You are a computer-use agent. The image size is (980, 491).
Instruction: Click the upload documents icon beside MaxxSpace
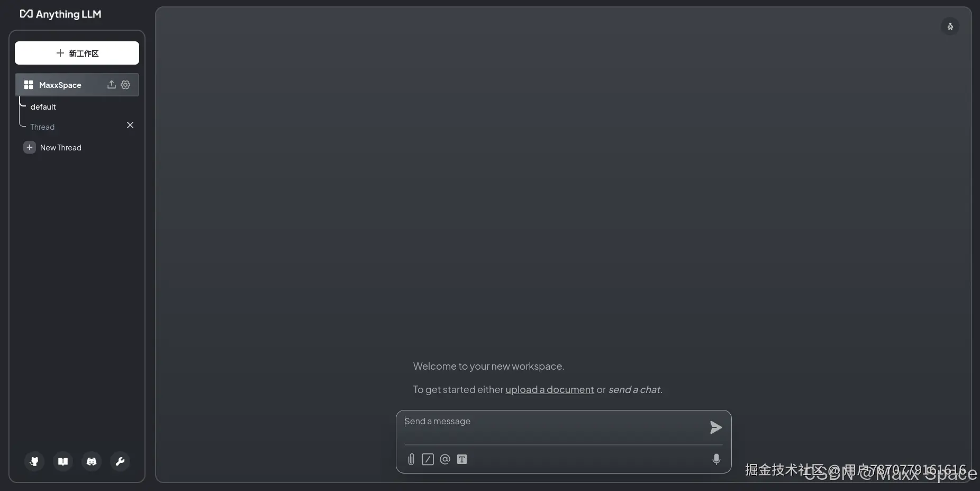[x=112, y=85]
